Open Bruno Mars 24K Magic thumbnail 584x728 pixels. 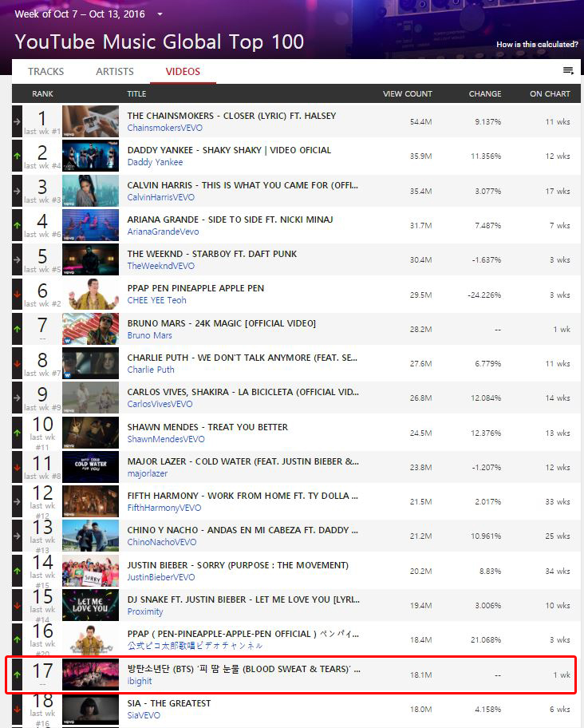click(x=90, y=329)
